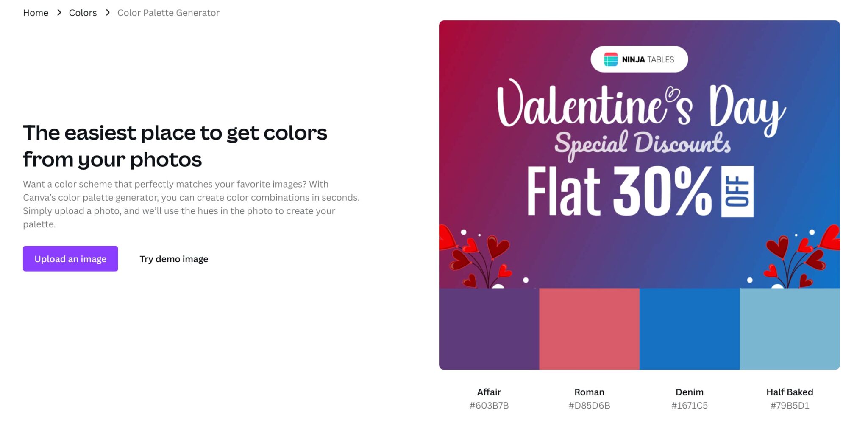
Task: Open the Home breadcrumb link
Action: tap(36, 13)
